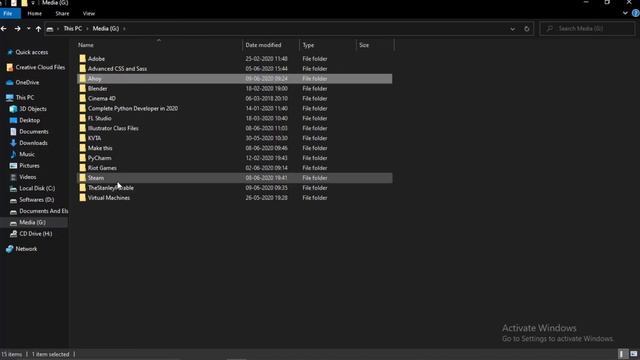
Task: Sort by the Name column header
Action: pos(86,45)
